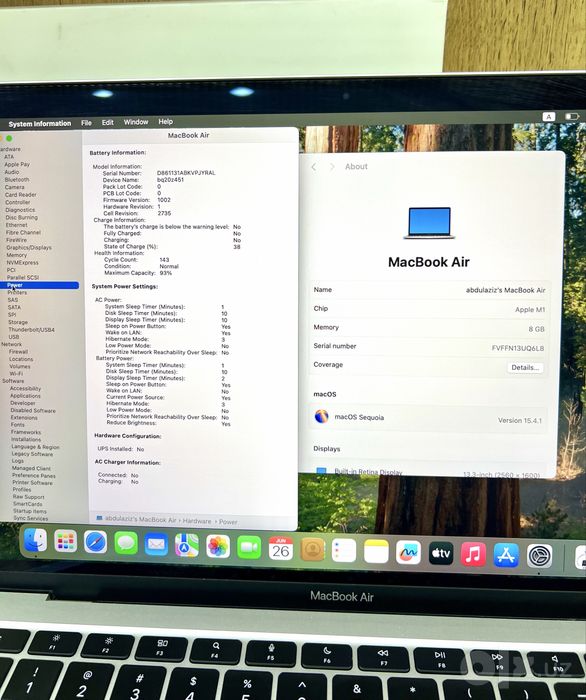Select Memory in the sidebar
This screenshot has height=700, width=586.
point(17,255)
